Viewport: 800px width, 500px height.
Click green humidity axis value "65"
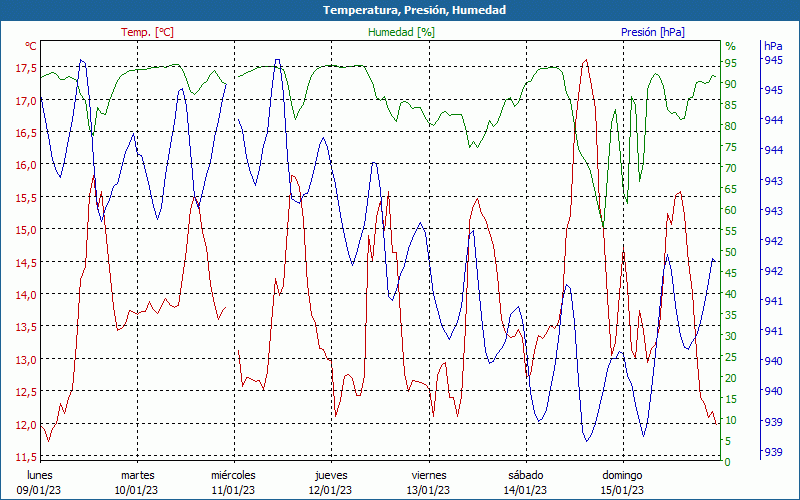(x=731, y=189)
